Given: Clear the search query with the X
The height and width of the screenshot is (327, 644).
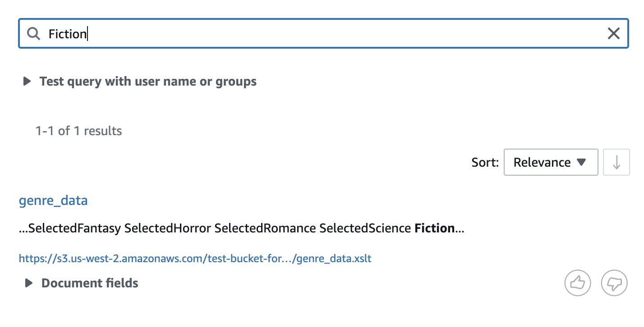Looking at the screenshot, I should pos(613,33).
